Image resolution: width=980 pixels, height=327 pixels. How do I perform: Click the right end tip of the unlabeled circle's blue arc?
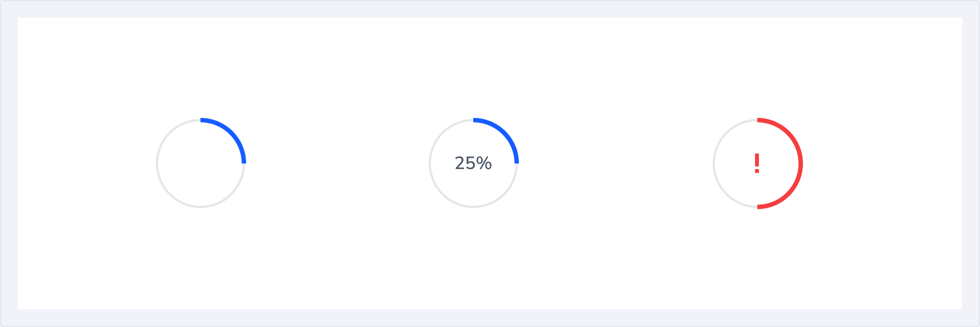click(x=244, y=162)
